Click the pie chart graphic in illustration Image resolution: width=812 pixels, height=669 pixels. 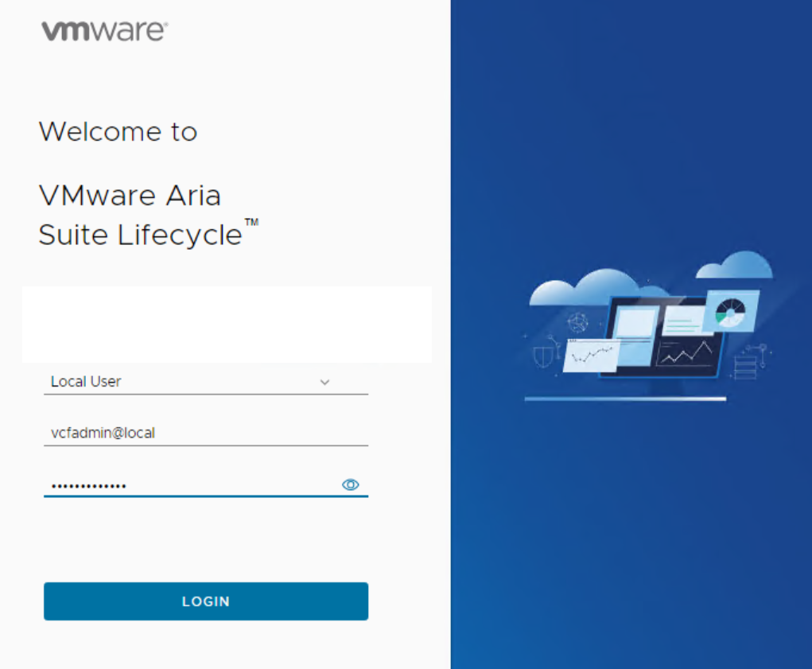tap(729, 312)
